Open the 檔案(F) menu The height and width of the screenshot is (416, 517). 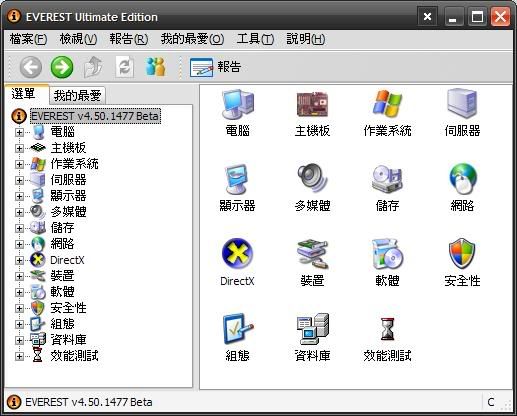28,39
